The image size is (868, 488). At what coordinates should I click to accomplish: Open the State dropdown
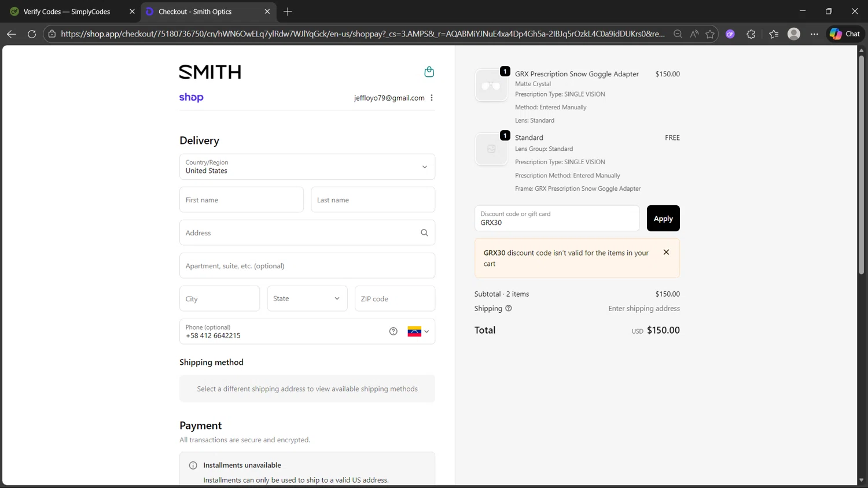307,298
